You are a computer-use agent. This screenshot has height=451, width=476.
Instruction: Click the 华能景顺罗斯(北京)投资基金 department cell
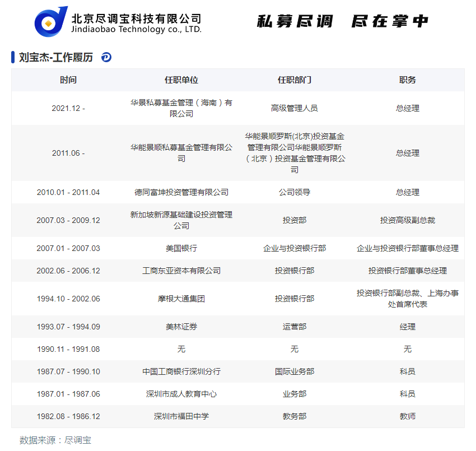(x=295, y=153)
